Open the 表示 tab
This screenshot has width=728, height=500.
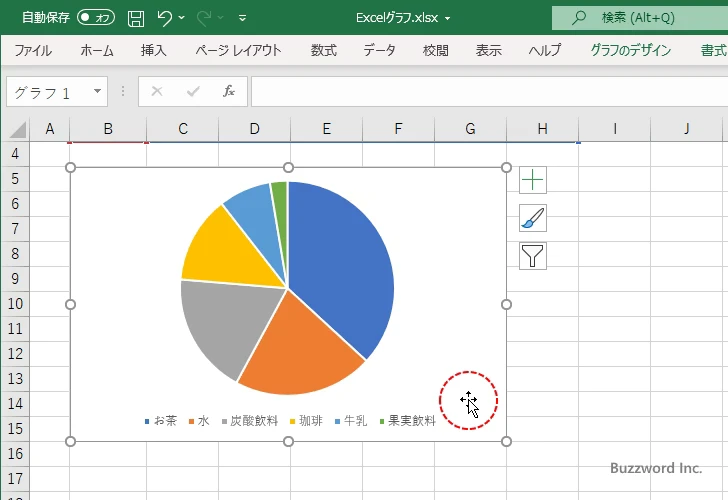(488, 50)
